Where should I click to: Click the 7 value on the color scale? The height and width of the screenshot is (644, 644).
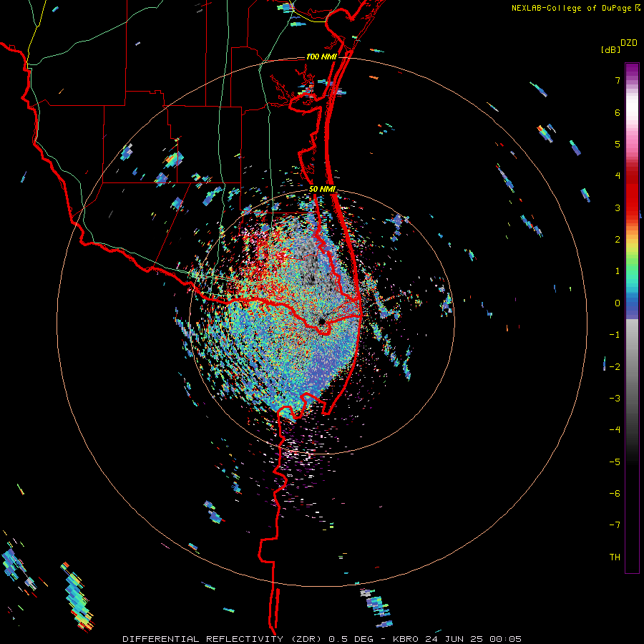[x=618, y=80]
